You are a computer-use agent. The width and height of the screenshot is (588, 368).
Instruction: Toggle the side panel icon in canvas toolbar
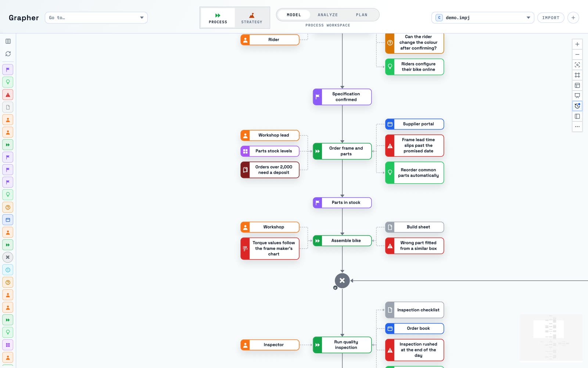(577, 116)
